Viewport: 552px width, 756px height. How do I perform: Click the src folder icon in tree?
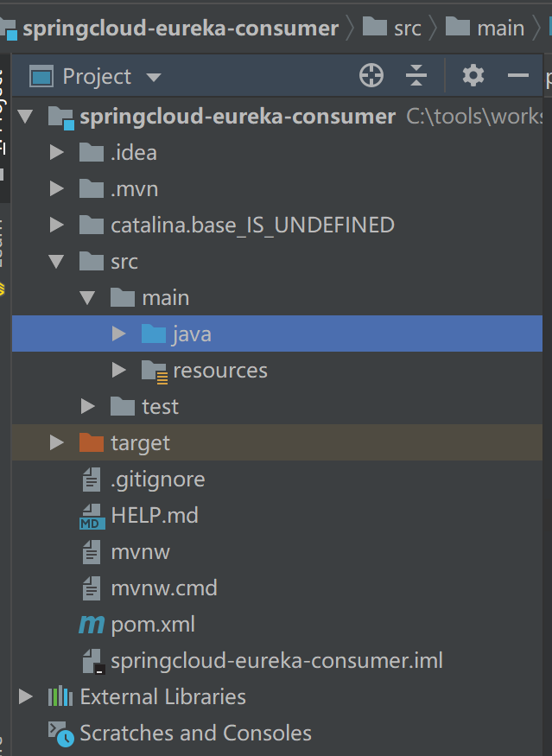[92, 261]
